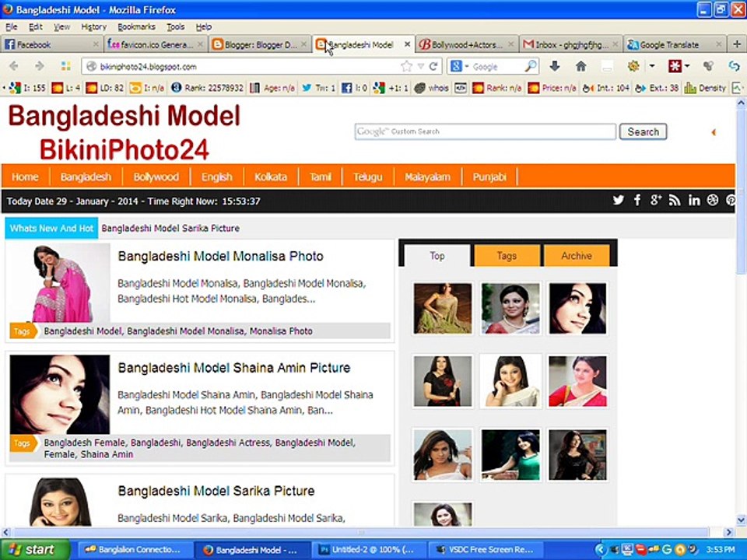Click the Search button
The height and width of the screenshot is (560, 747).
(643, 131)
